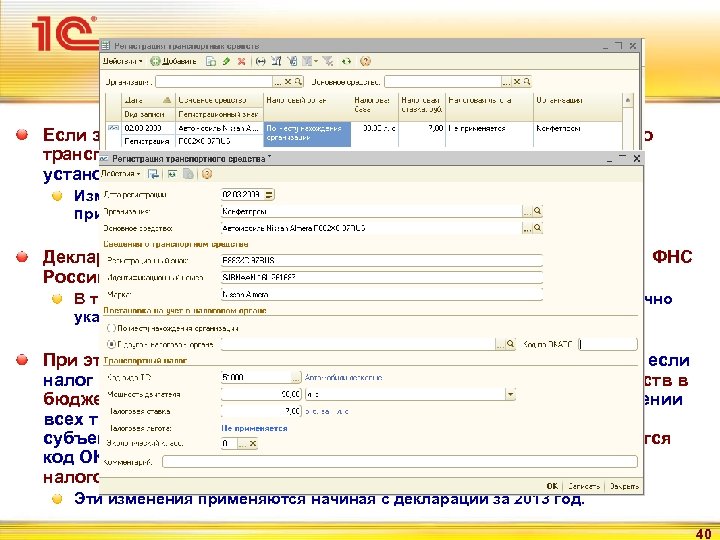Viewport: 720px width, 540px height.
Task: Clear the Организация filter with its X
Action: pos(288,82)
